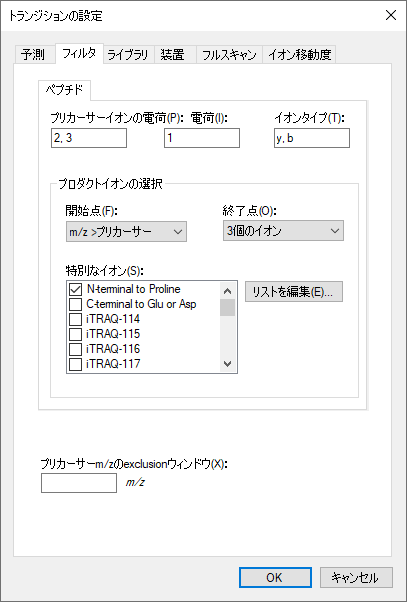This screenshot has width=407, height=602.
Task: Go to the フルスキャン tab
Action: (x=229, y=55)
